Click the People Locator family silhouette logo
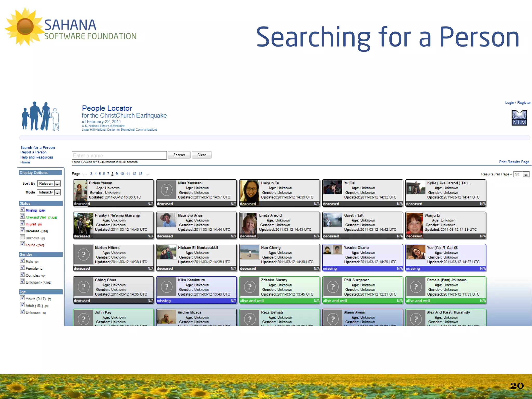The height and width of the screenshot is (399, 532). click(41, 116)
